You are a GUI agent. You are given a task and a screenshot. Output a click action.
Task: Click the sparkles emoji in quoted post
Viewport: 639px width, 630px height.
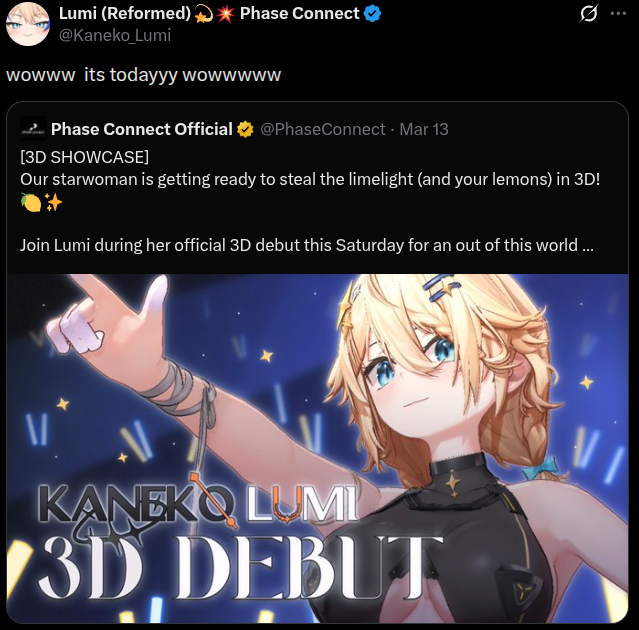click(x=53, y=202)
